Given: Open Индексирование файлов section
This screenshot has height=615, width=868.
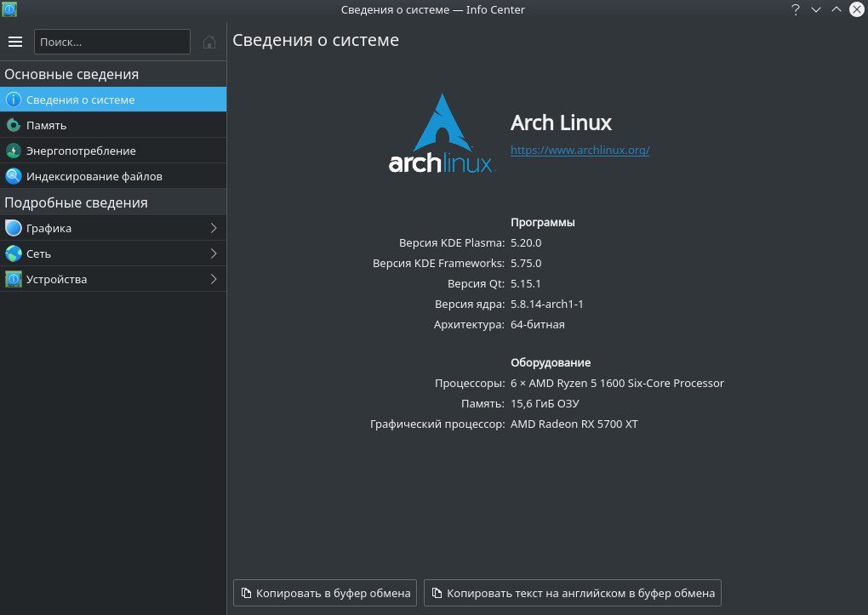Looking at the screenshot, I should (113, 176).
